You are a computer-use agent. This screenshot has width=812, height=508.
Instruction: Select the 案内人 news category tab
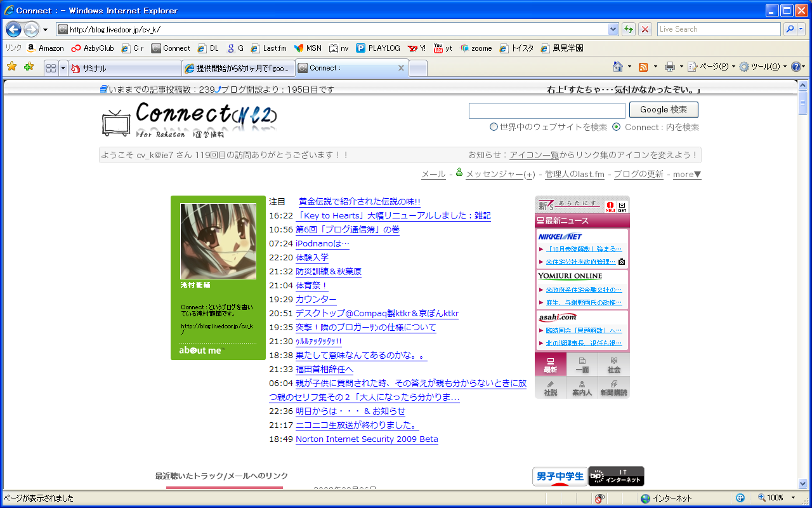tap(582, 387)
